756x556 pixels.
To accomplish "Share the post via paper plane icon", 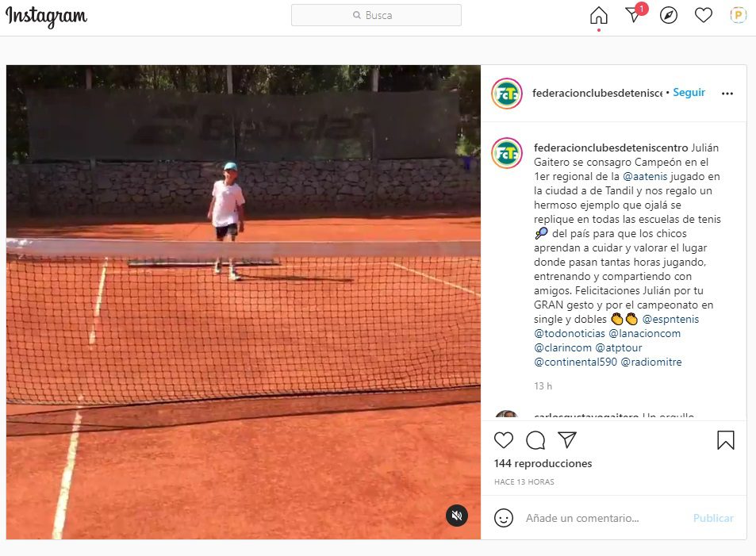I will click(x=567, y=439).
